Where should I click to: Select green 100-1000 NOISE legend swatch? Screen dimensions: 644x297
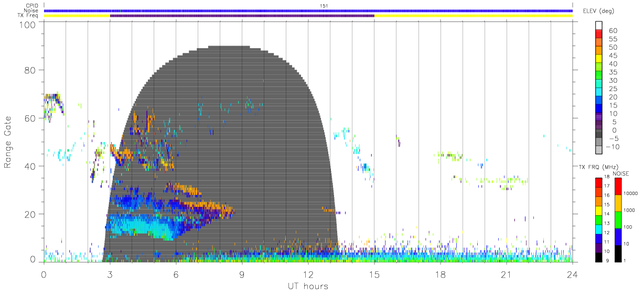coord(619,219)
